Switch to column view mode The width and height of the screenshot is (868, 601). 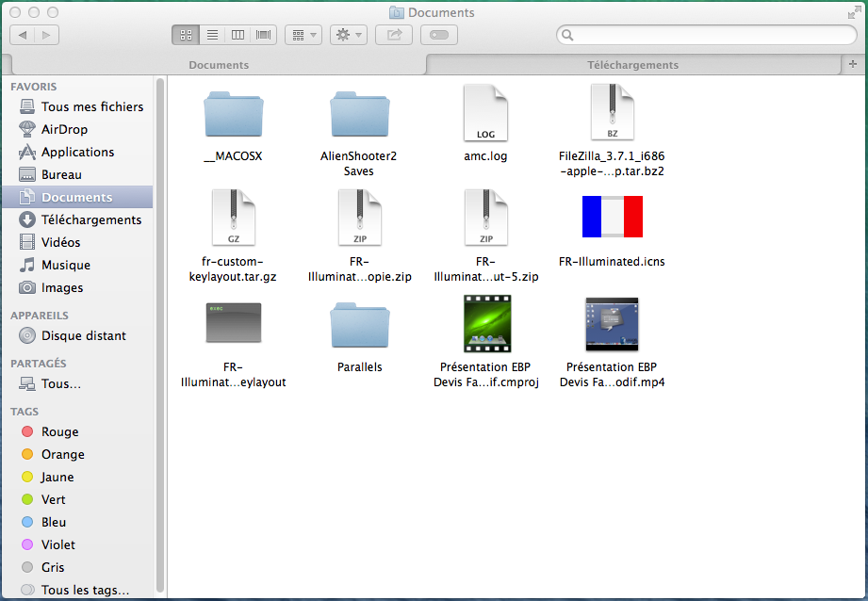click(237, 35)
